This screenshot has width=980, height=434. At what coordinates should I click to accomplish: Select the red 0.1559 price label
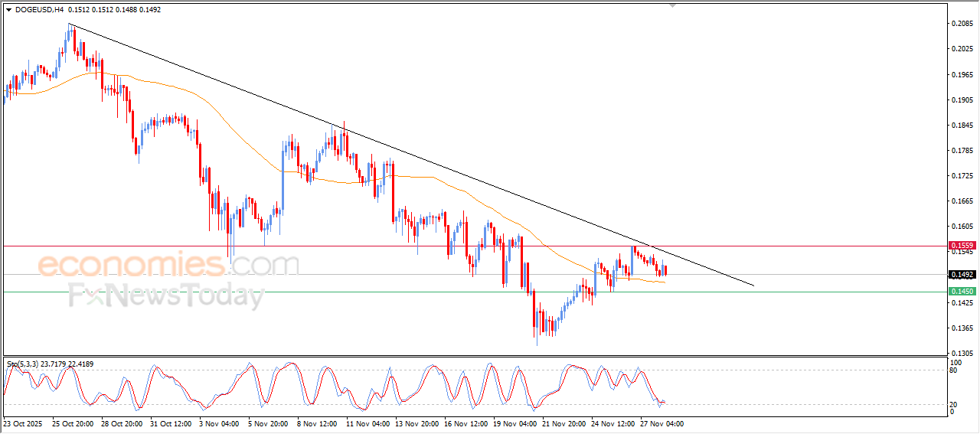click(x=962, y=246)
